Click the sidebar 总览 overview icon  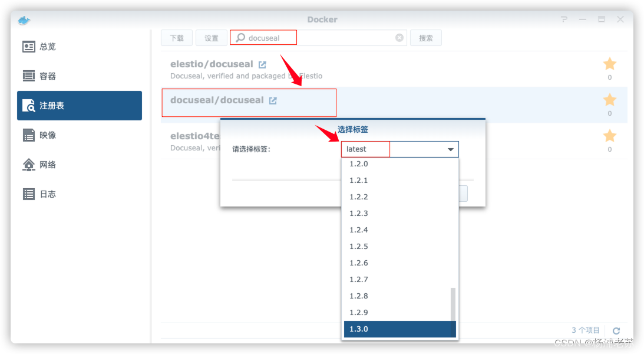pos(29,47)
